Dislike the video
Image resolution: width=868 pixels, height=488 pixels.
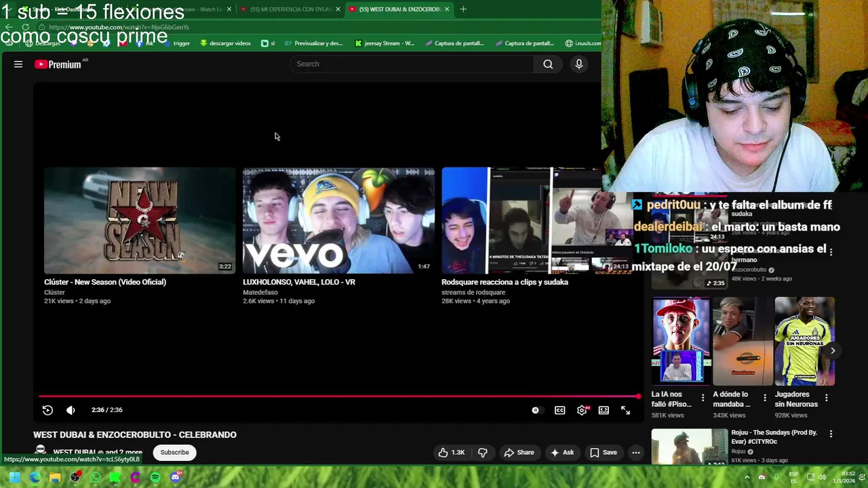(x=483, y=453)
